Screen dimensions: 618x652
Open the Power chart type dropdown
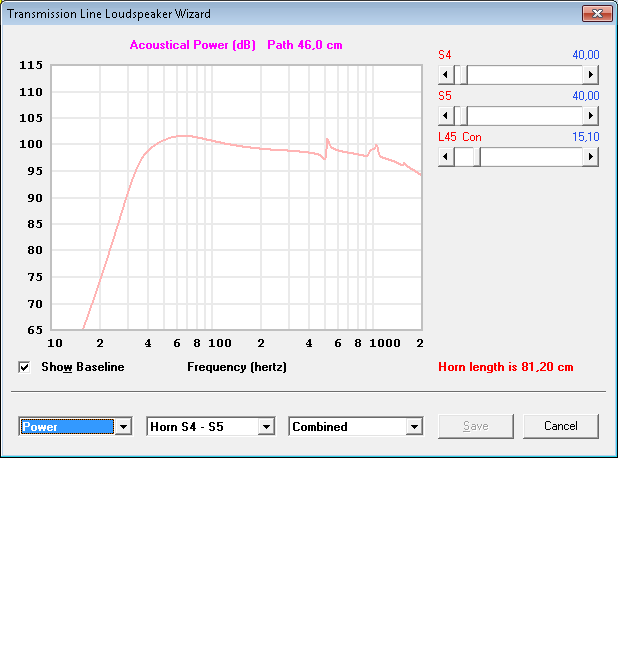click(124, 427)
